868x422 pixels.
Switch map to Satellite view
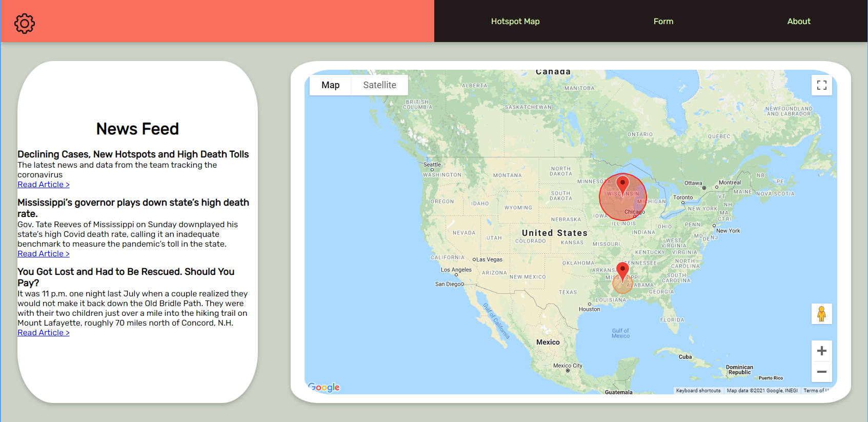(x=379, y=85)
